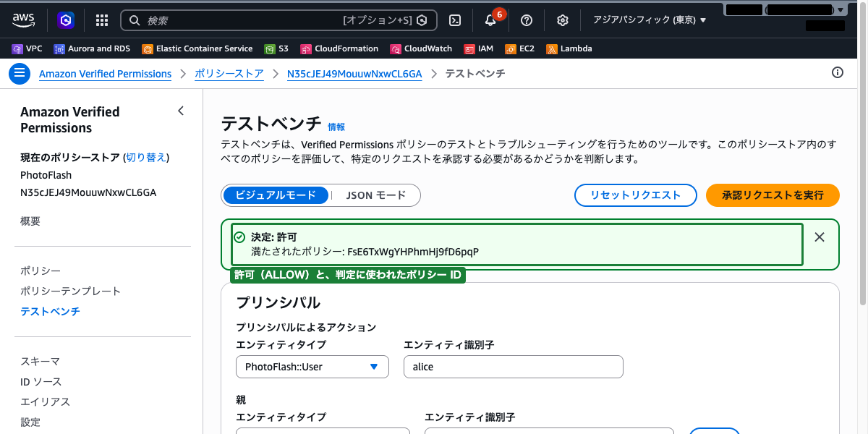Image resolution: width=868 pixels, height=434 pixels.
Task: Open CloudFormation favorite shortcut
Action: tap(339, 48)
